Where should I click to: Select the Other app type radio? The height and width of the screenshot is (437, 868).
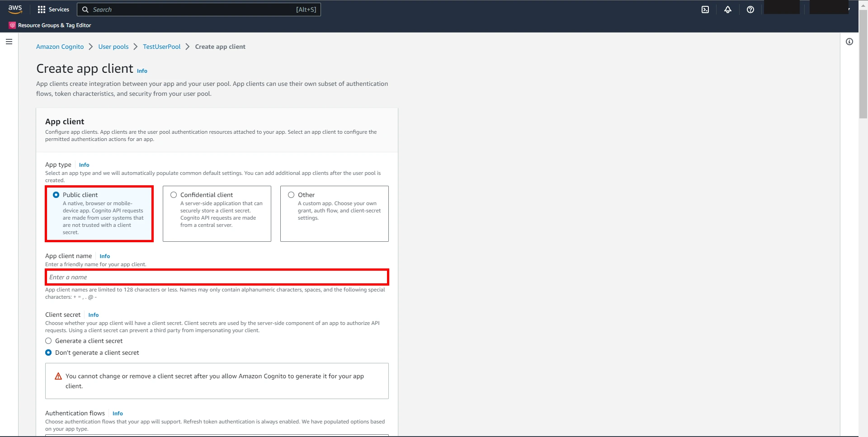click(x=291, y=195)
